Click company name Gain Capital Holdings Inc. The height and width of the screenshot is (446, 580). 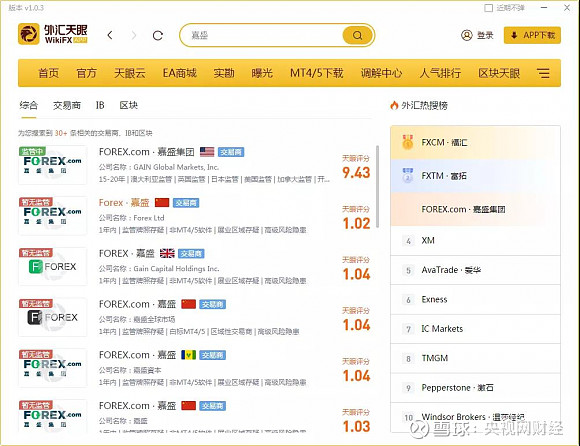tap(176, 268)
